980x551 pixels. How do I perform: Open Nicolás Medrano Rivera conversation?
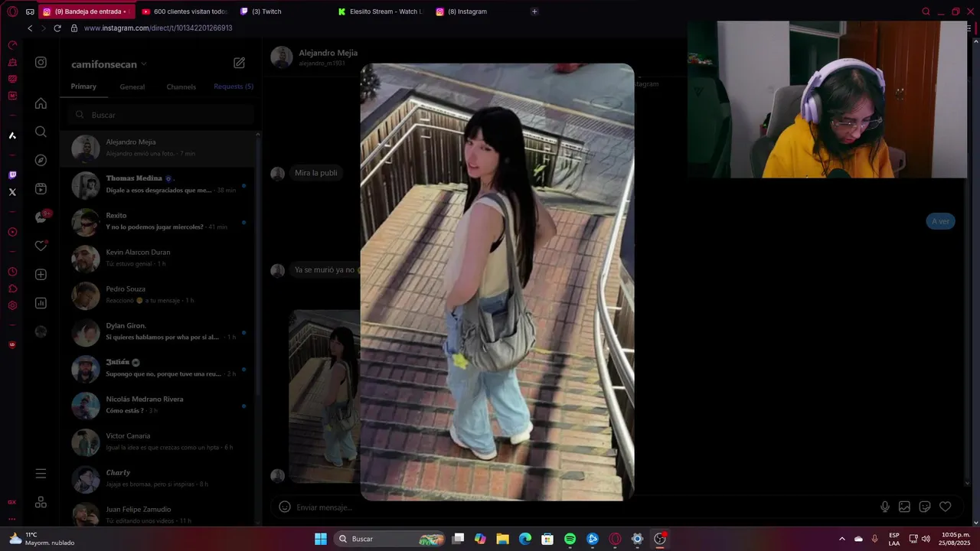point(158,406)
